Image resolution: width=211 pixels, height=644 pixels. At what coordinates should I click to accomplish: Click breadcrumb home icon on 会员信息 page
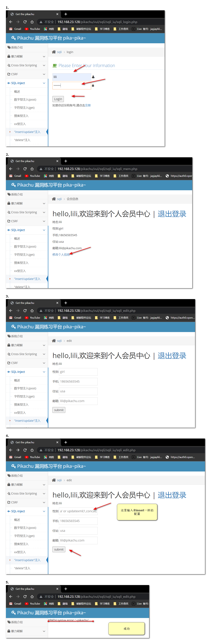54,199
